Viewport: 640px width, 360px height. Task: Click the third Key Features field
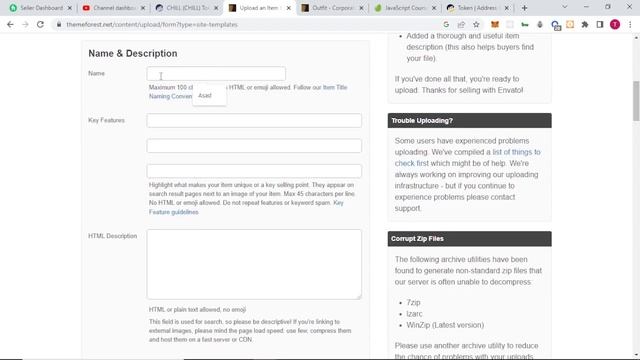254,171
